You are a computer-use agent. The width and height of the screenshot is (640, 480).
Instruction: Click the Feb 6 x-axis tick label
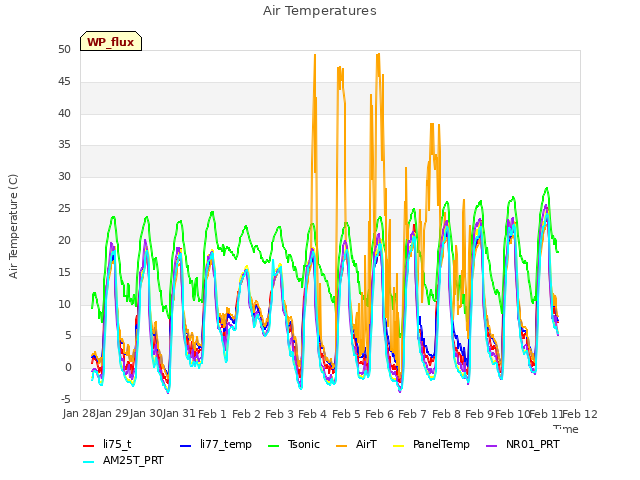click(x=379, y=414)
